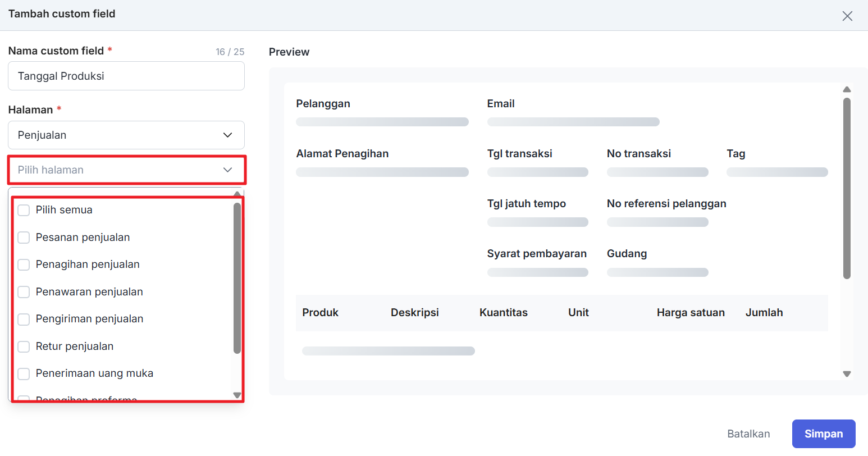This screenshot has height=456, width=868.
Task: Tick the Retur penjualan checkbox
Action: [x=24, y=346]
